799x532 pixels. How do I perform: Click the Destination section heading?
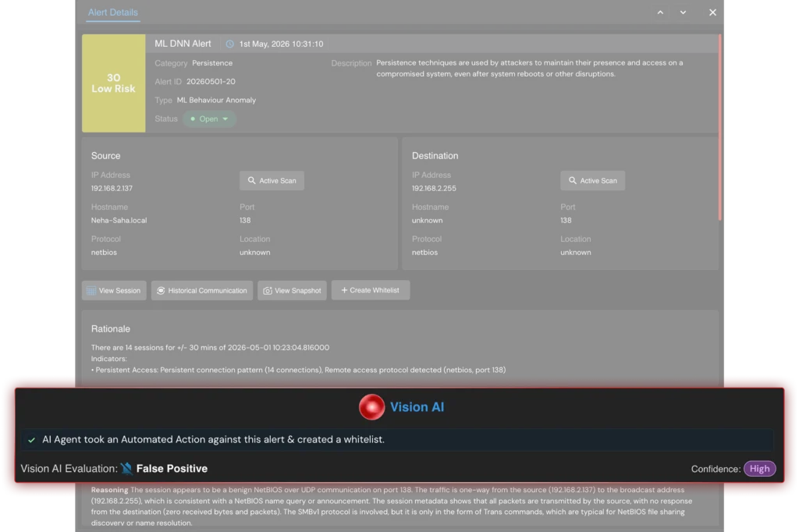[x=435, y=155]
